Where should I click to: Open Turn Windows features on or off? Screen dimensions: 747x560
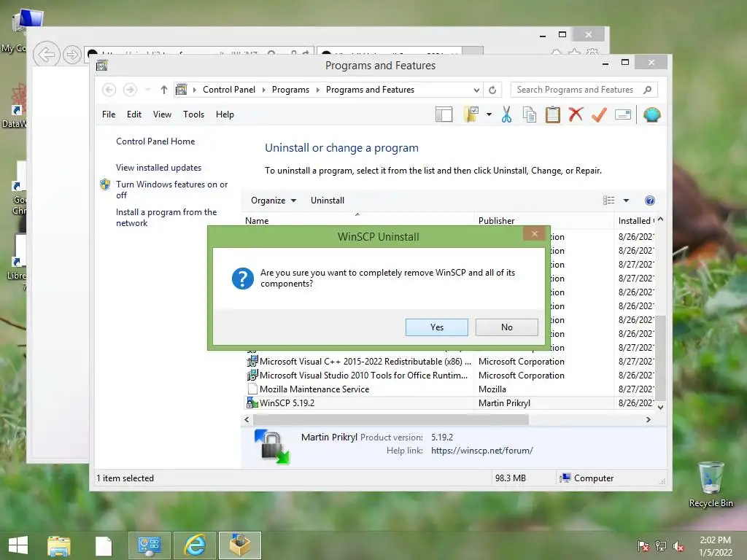click(171, 190)
